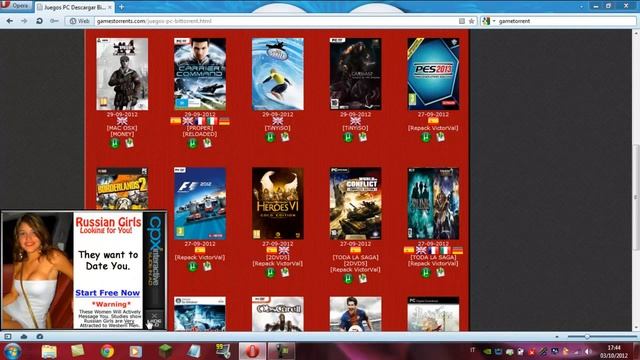The width and height of the screenshot is (640, 360).
Task: Go back to previous page
Action: pos(9,21)
